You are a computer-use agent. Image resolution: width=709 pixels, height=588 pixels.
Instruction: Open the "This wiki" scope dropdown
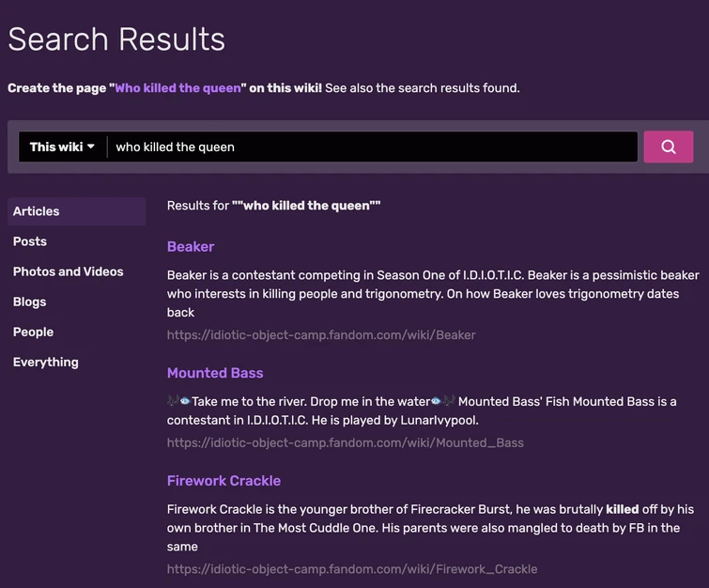[x=62, y=147]
